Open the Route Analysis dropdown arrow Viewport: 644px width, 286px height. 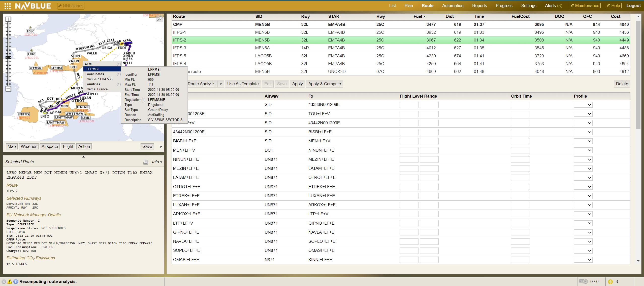pyautogui.click(x=221, y=84)
